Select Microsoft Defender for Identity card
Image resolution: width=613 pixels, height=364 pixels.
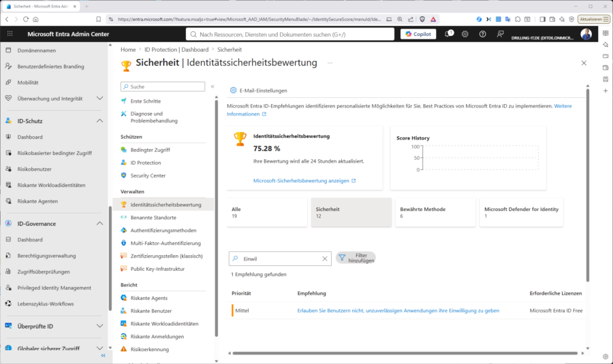522,212
